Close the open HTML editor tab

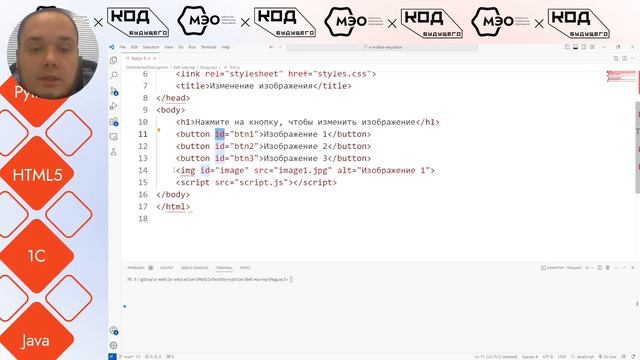click(x=155, y=58)
